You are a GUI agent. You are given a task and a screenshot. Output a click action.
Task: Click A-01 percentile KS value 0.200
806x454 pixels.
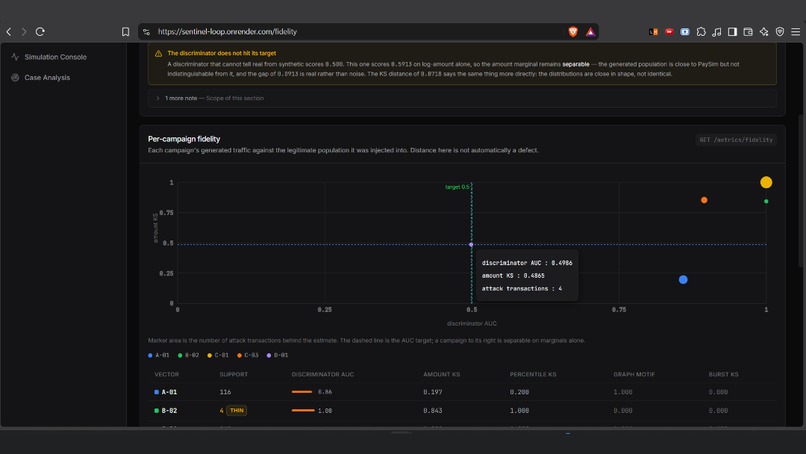[x=519, y=392]
